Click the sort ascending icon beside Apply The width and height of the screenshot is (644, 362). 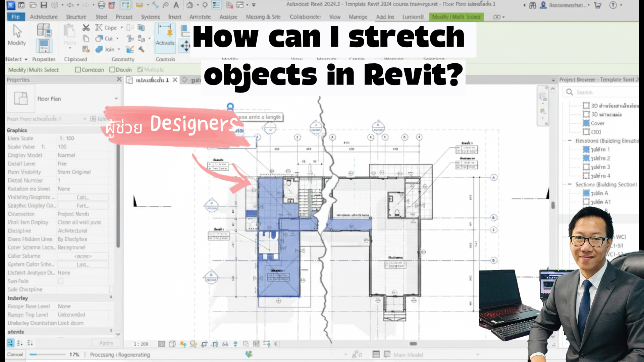coord(20,343)
